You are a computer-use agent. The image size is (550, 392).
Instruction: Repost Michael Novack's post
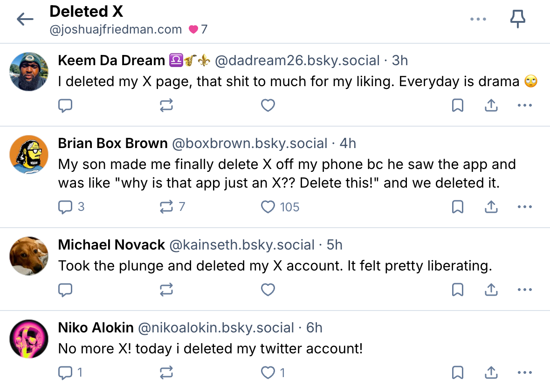point(166,290)
